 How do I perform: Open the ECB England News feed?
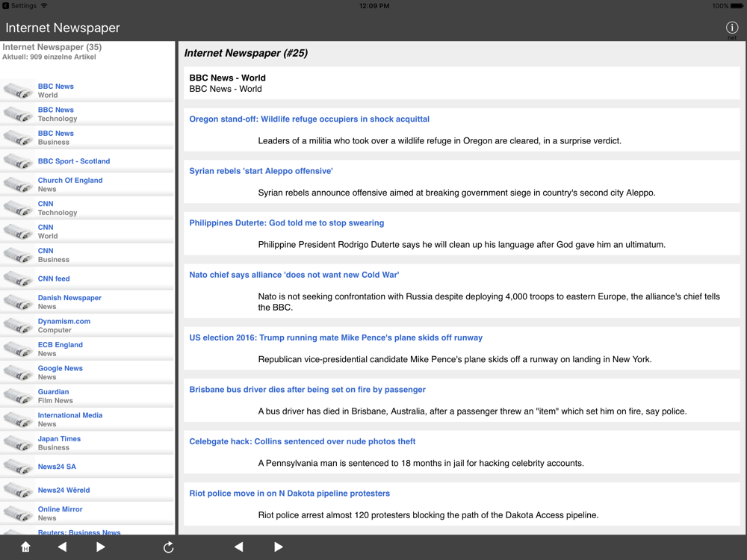pos(87,349)
